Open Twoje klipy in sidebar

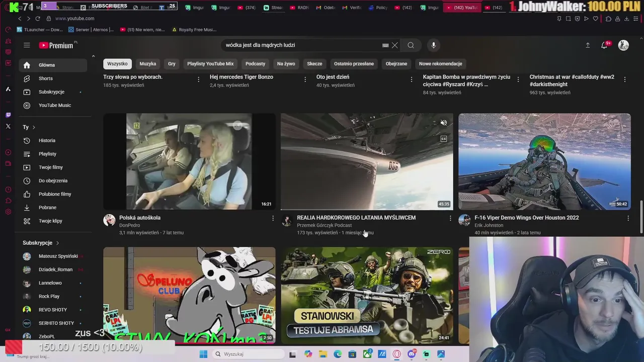[x=54, y=221]
